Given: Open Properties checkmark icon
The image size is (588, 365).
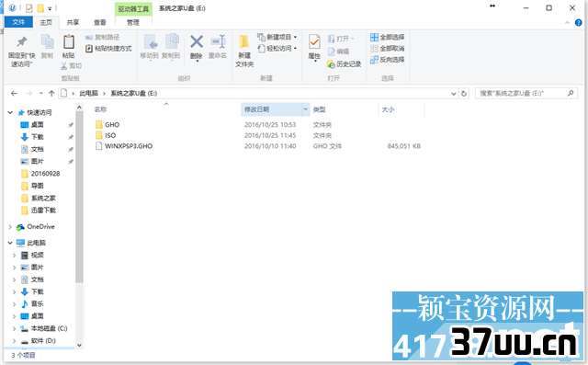Looking at the screenshot, I should [314, 41].
